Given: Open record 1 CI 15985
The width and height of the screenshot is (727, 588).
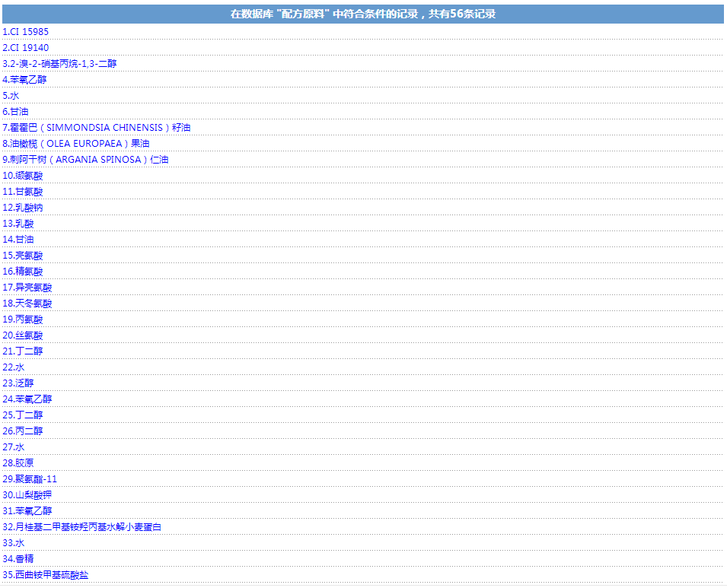Looking at the screenshot, I should click(x=25, y=32).
